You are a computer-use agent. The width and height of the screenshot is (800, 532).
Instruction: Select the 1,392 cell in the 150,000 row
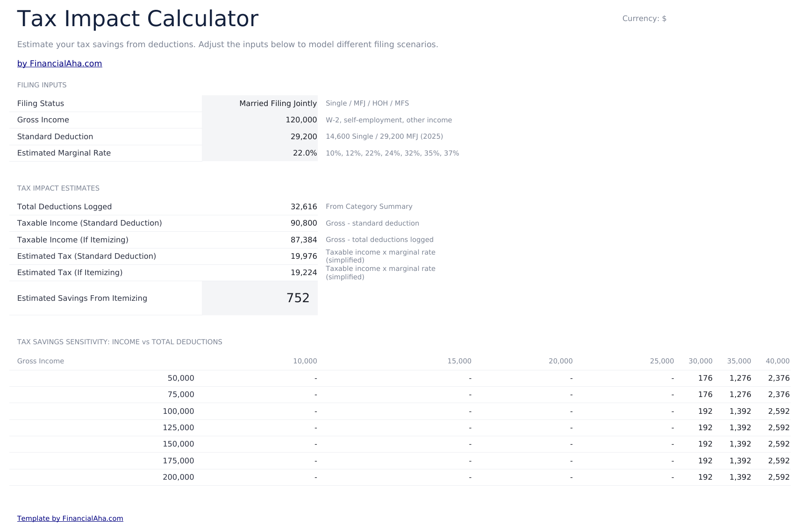tap(740, 444)
